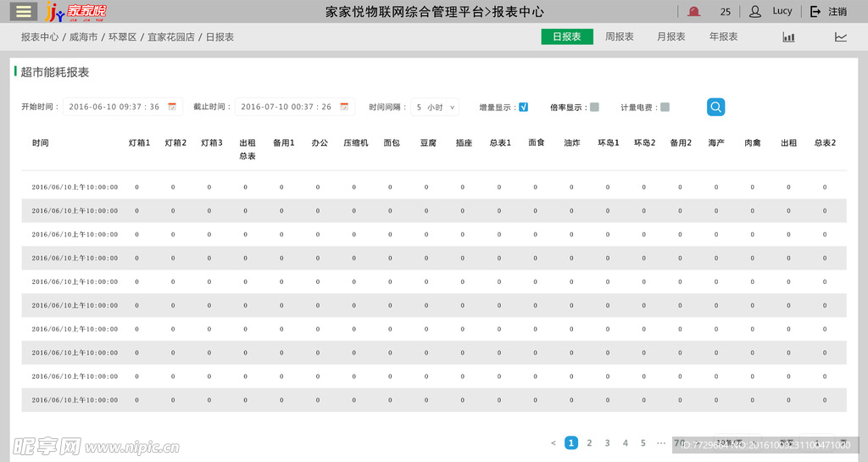Viewport: 868px width, 462px height.
Task: Click the 办公 column header
Action: pos(320,142)
